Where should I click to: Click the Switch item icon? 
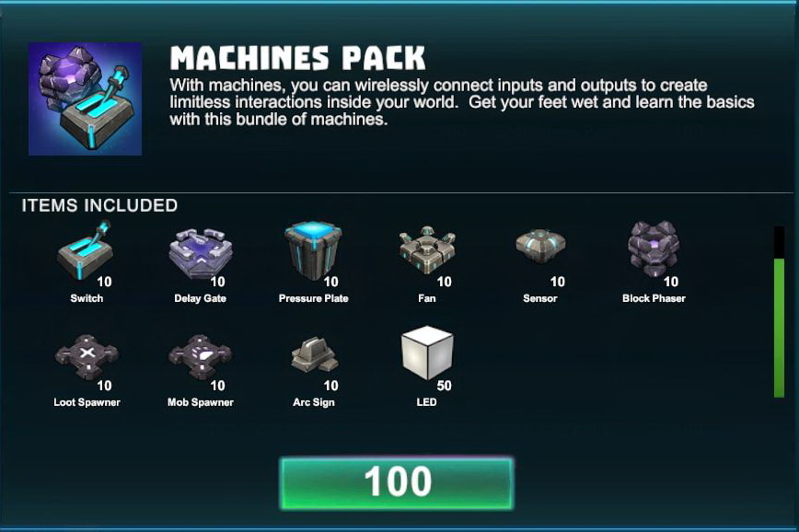[85, 250]
